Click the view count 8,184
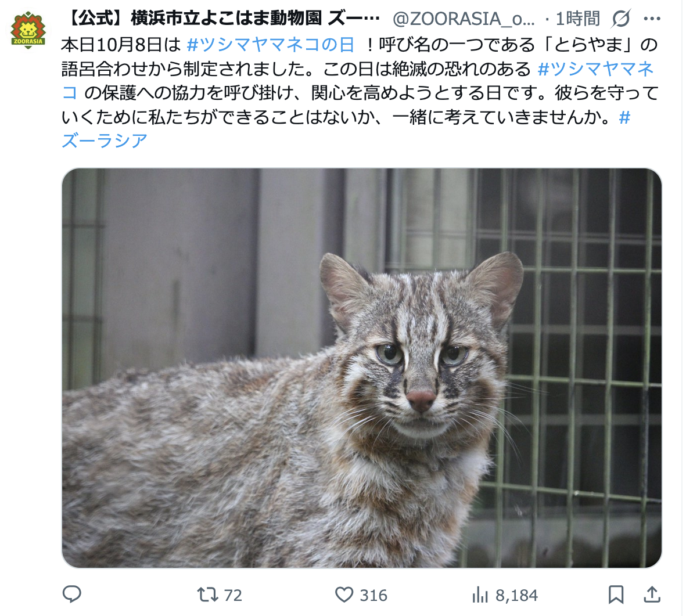Image resolution: width=686 pixels, height=616 pixels. [516, 595]
